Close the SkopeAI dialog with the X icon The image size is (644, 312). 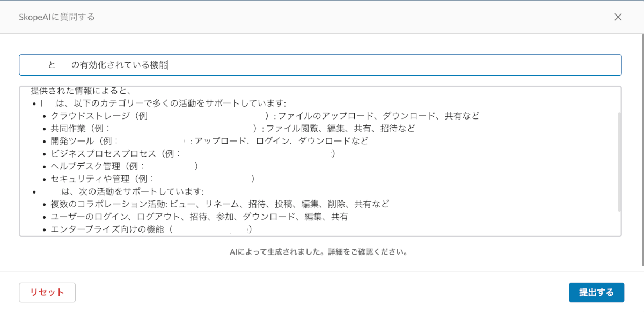[x=618, y=17]
